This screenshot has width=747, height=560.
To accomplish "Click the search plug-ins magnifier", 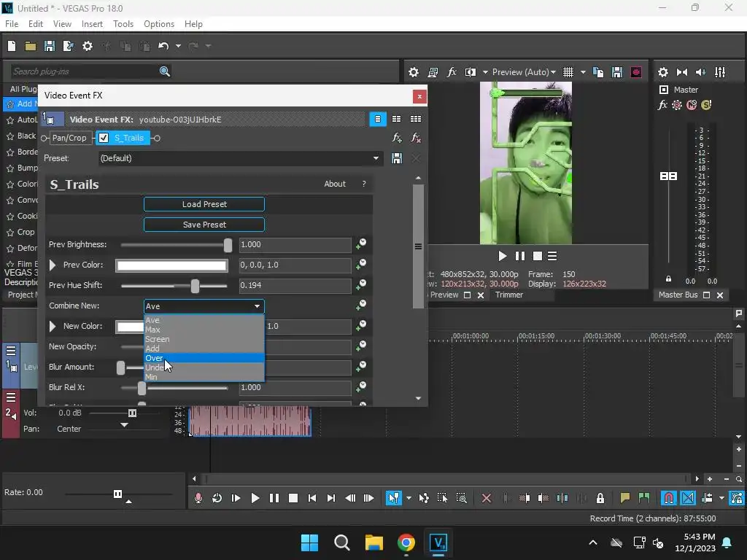I will pyautogui.click(x=164, y=71).
